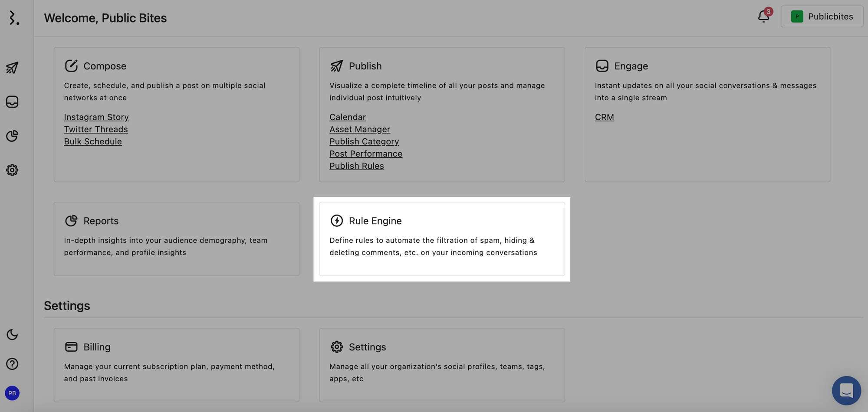Open the notifications bell
Viewport: 868px width, 412px height.
click(x=763, y=16)
